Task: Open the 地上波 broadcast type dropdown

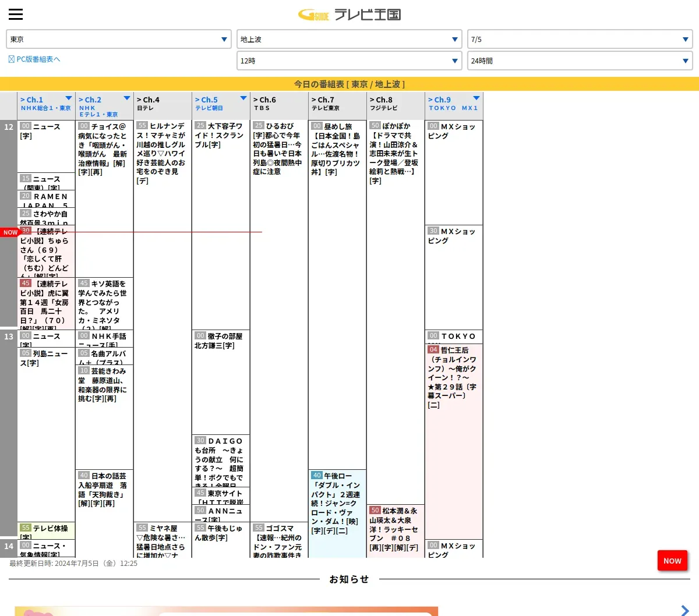Action: (349, 39)
